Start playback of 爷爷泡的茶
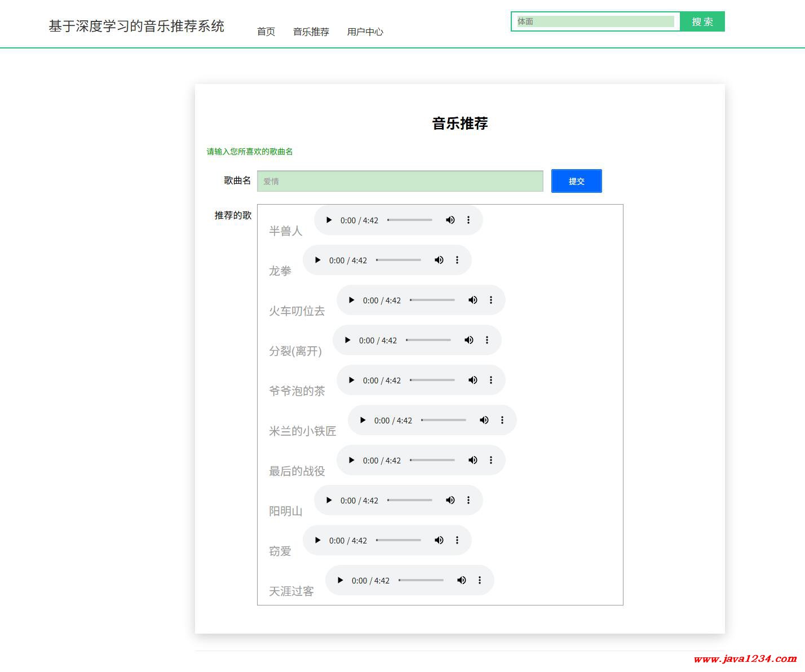Image resolution: width=805 pixels, height=672 pixels. pos(352,380)
